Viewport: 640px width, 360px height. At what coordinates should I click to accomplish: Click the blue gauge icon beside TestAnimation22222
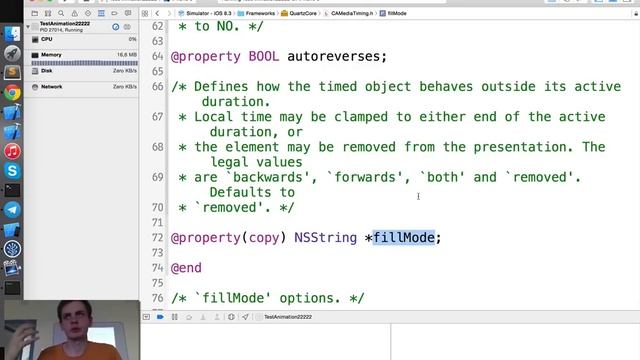[x=116, y=27]
